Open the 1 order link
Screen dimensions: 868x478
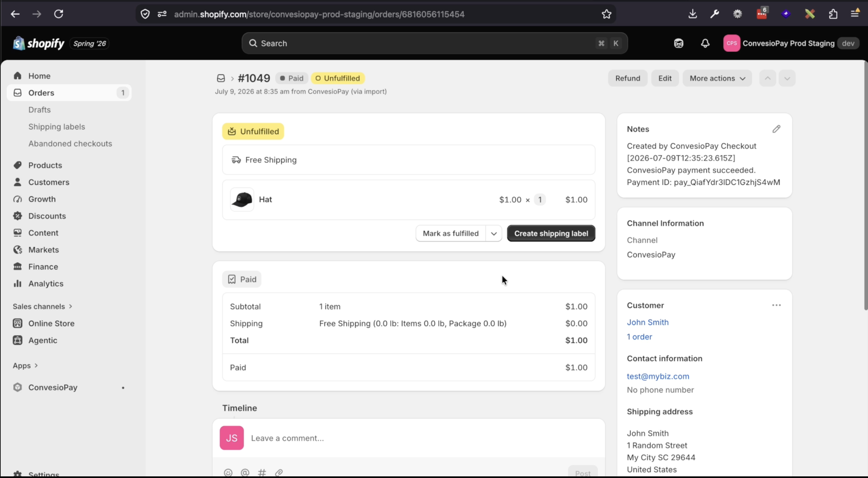tap(639, 337)
